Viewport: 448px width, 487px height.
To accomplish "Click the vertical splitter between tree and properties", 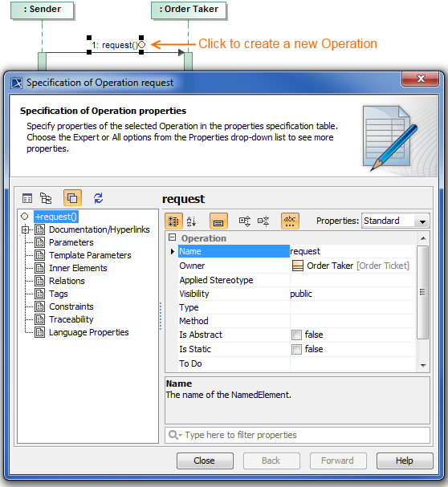I will point(161,316).
